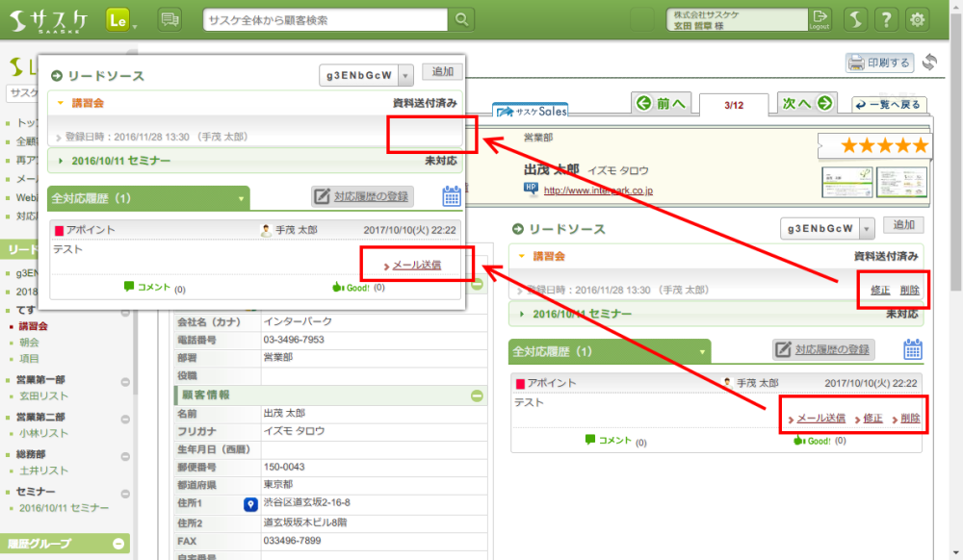Click the HP icon beside the URL
This screenshot has width=963, height=560.
(530, 189)
